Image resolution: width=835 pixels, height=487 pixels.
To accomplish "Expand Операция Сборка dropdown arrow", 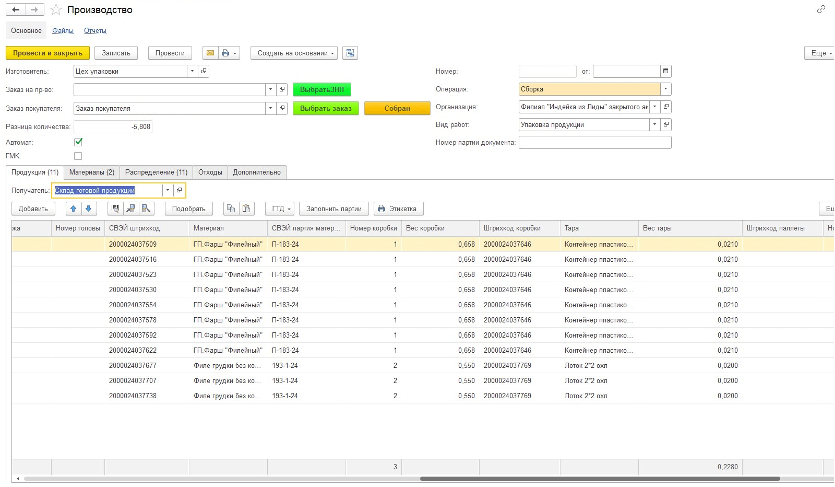I will click(x=666, y=89).
